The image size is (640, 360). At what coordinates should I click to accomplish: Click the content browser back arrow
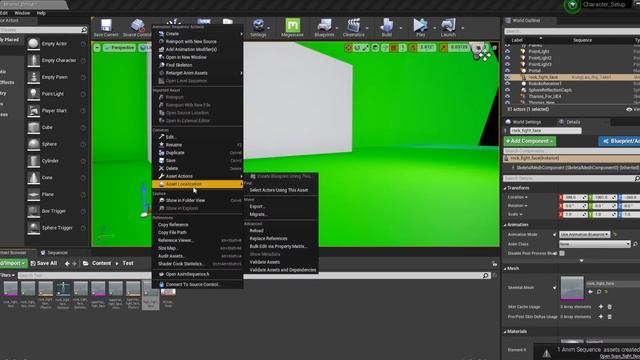click(x=67, y=264)
